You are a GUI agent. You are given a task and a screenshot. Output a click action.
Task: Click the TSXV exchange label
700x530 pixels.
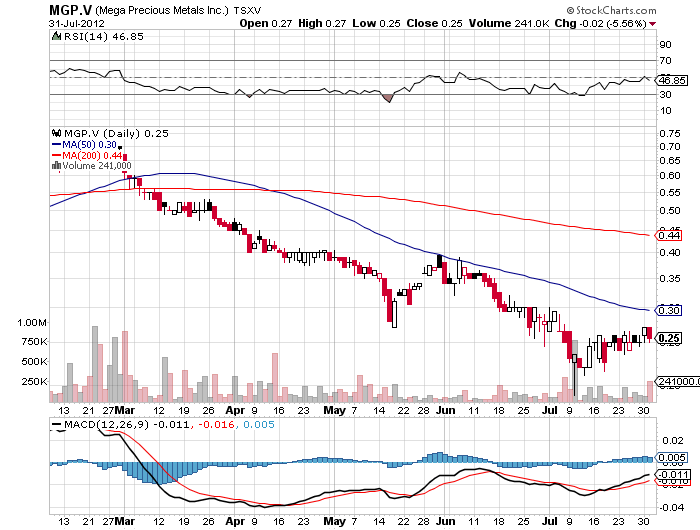point(247,10)
